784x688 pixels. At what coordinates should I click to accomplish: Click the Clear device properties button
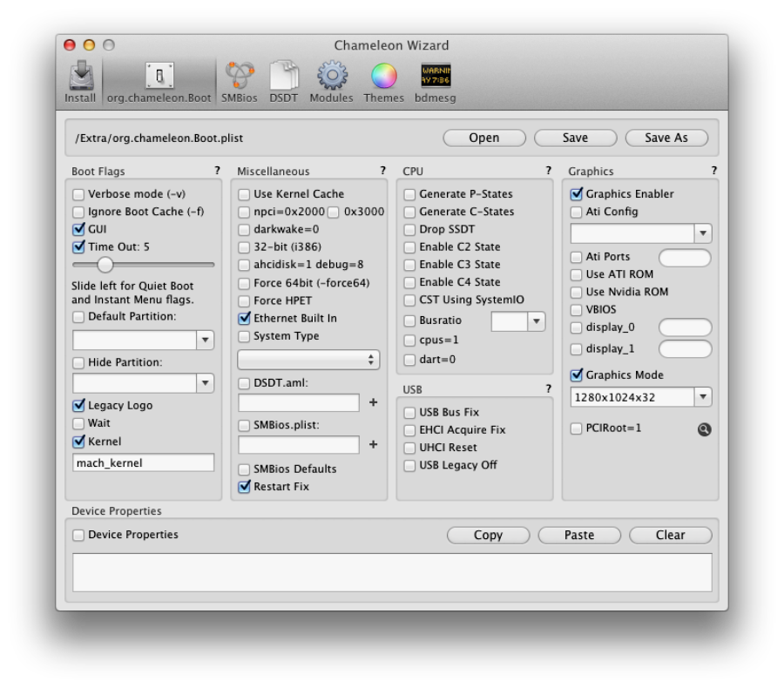click(x=670, y=535)
